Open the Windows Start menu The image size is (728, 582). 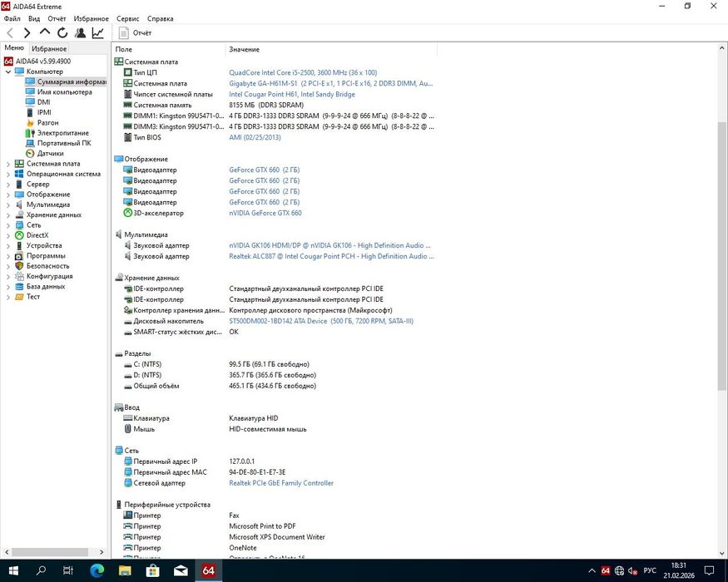[x=13, y=570]
